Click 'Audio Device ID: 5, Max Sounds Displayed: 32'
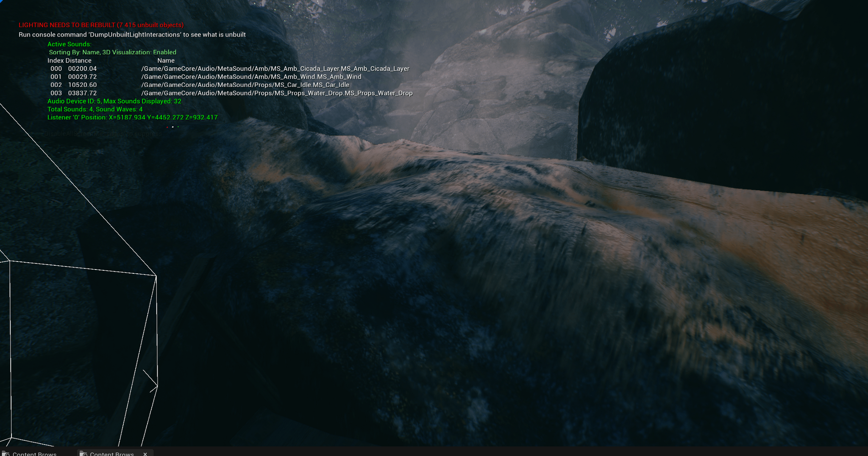The width and height of the screenshot is (868, 456). (114, 101)
